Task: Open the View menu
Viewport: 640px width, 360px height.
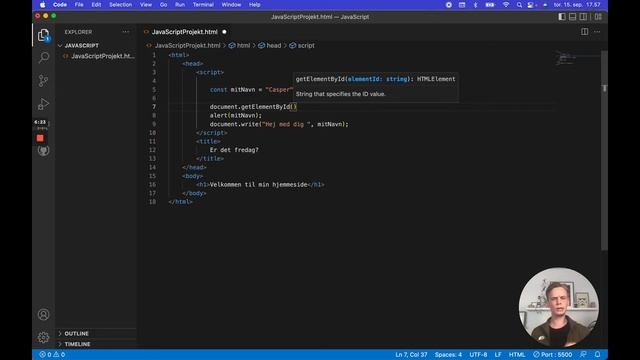Action: [146, 5]
